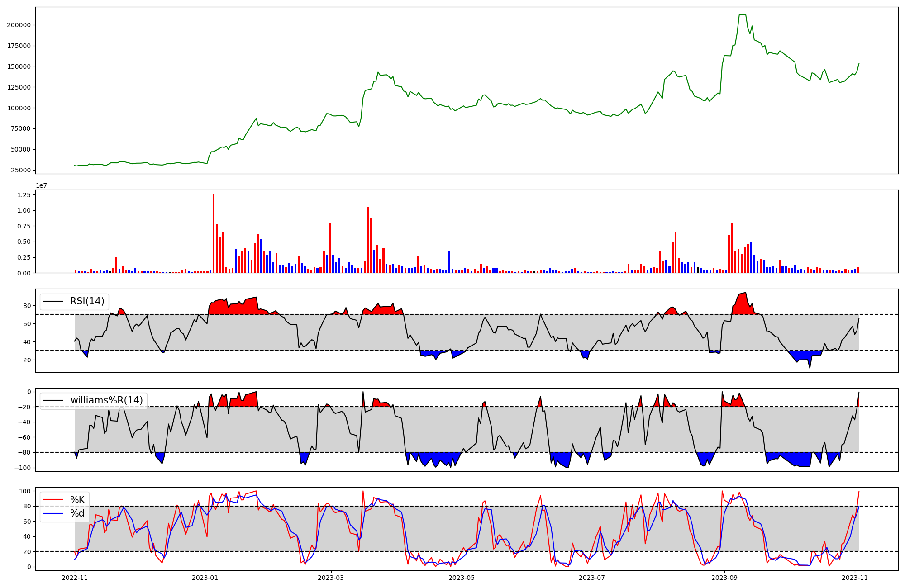Click the red %K legend line sample

pos(52,500)
